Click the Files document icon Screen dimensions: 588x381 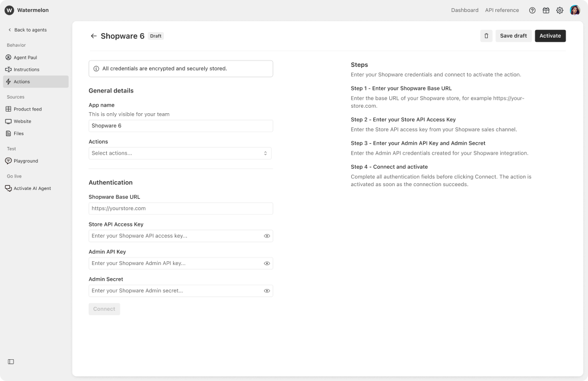tap(9, 133)
